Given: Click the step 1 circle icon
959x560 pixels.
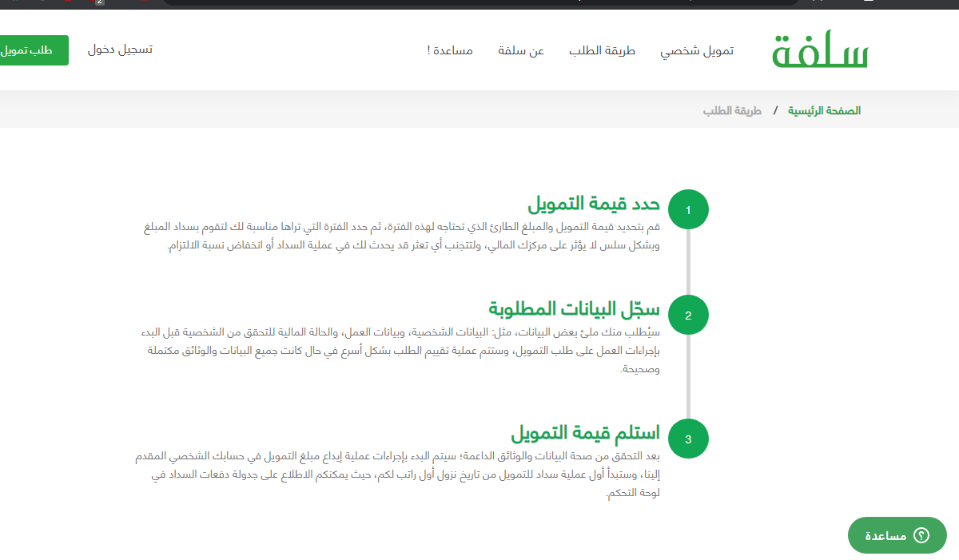Looking at the screenshot, I should (688, 210).
